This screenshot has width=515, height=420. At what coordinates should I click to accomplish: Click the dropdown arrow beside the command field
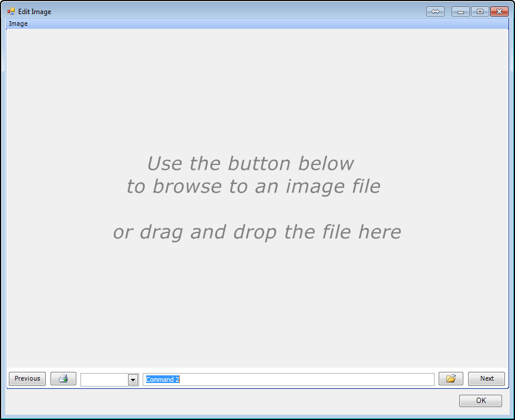(132, 379)
